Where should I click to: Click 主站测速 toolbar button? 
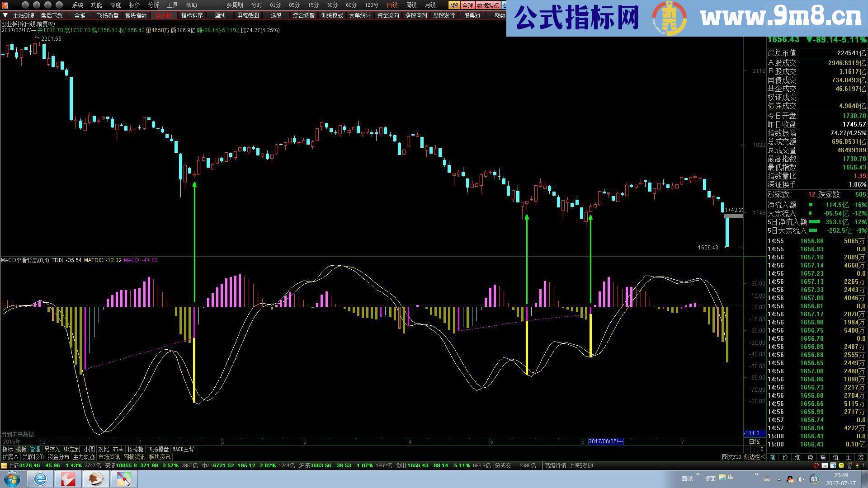click(24, 15)
